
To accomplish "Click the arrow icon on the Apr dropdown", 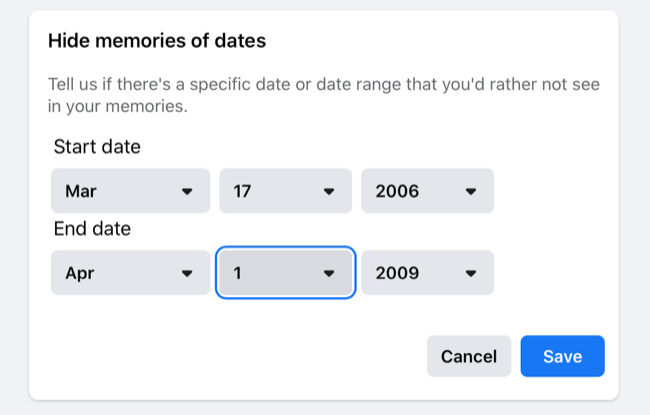I will 187,273.
